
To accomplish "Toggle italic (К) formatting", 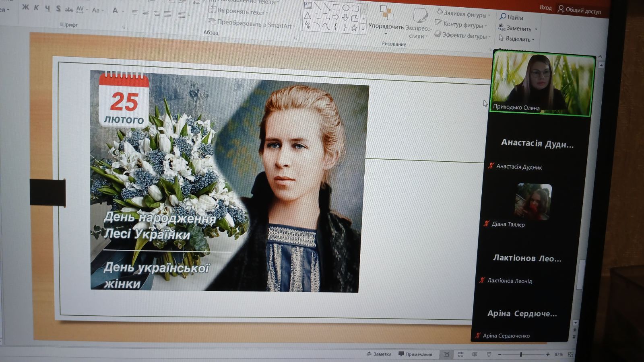I will pyautogui.click(x=36, y=8).
